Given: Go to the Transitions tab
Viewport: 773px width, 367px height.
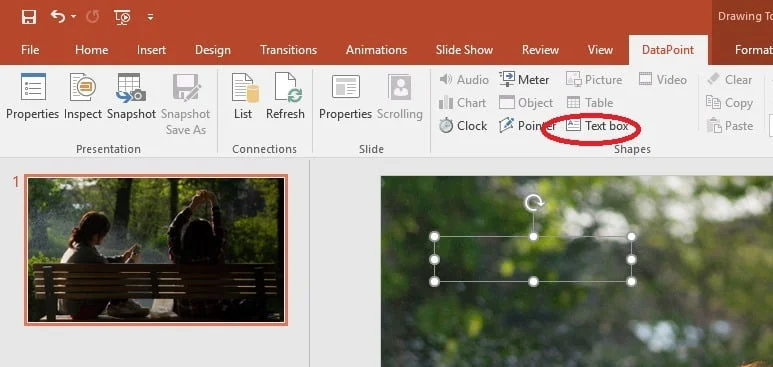Looking at the screenshot, I should click(288, 50).
